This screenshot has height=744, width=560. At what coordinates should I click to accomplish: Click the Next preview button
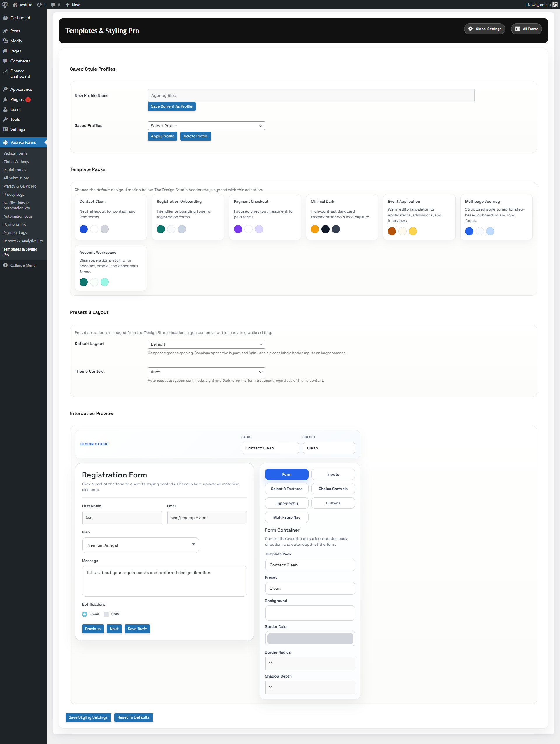114,629
